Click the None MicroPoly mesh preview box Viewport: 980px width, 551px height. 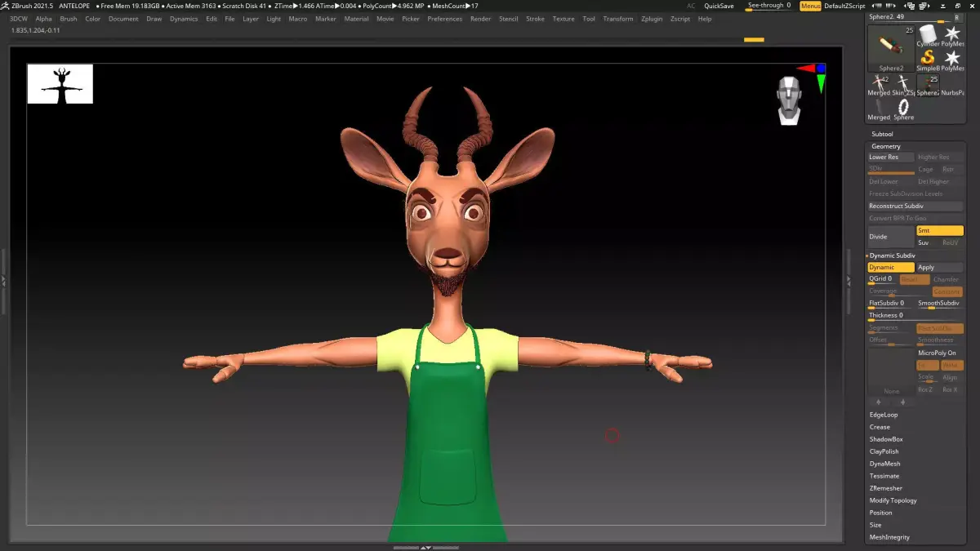point(891,373)
